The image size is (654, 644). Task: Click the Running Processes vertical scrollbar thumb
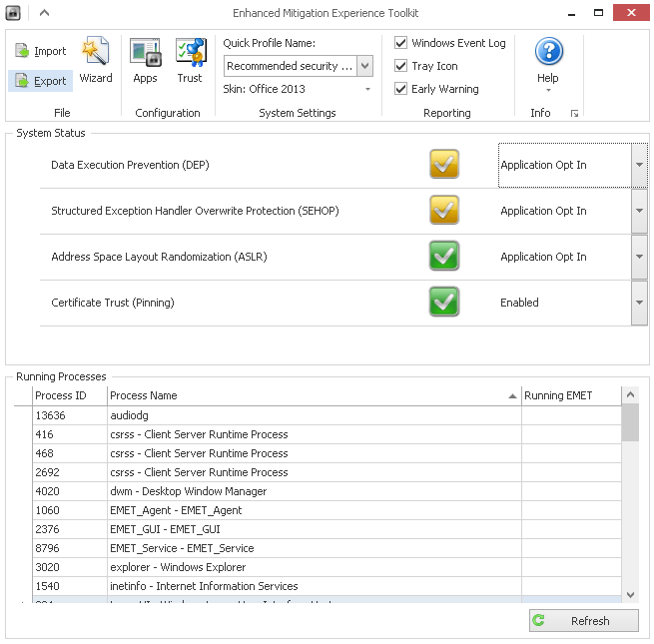point(630,421)
